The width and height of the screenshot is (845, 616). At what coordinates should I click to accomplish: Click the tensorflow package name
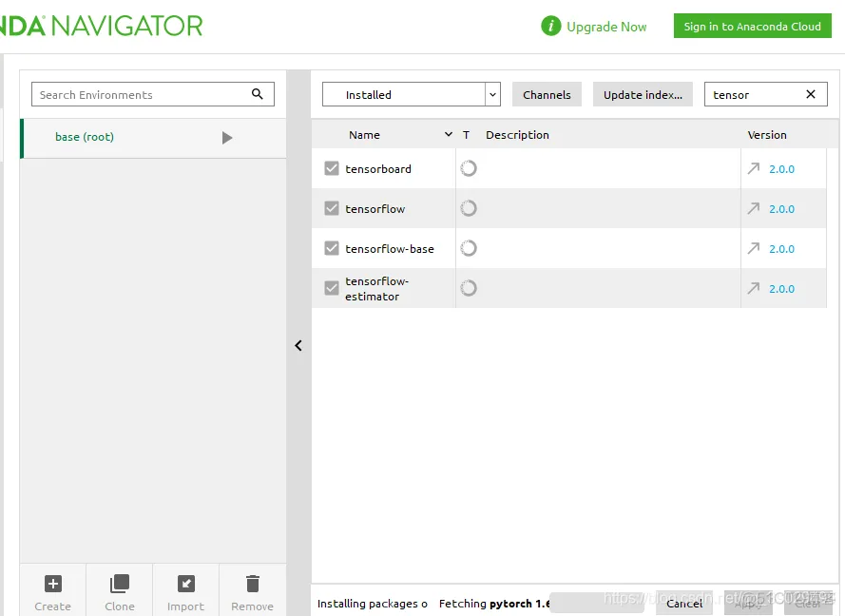374,208
